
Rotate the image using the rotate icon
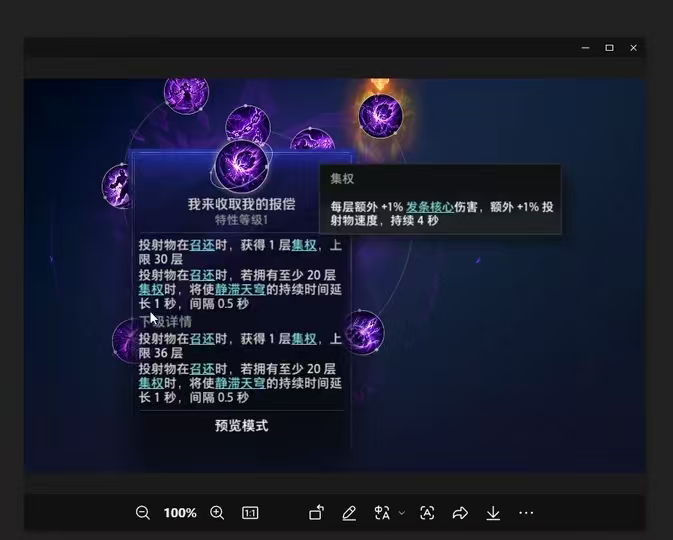tap(317, 512)
